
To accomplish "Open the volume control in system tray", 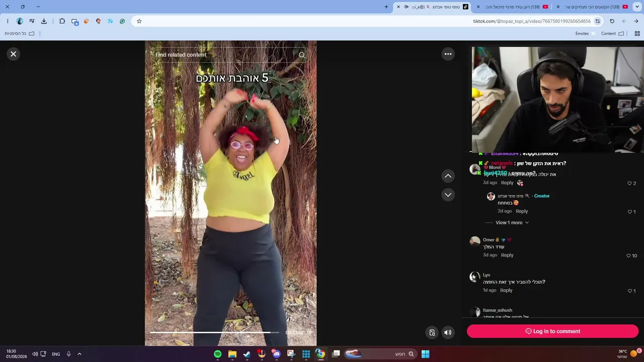I will [x=35, y=354].
